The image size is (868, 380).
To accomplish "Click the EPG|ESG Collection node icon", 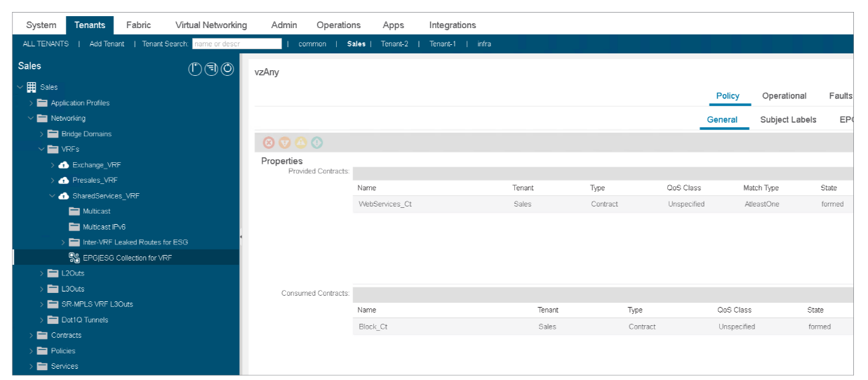I will (x=74, y=258).
